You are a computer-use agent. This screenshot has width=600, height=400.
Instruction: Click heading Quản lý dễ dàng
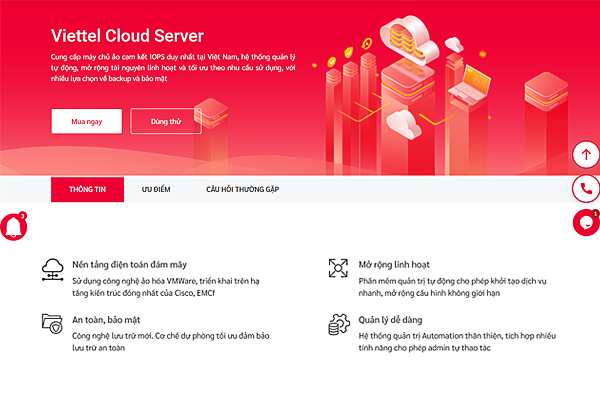[x=390, y=320]
